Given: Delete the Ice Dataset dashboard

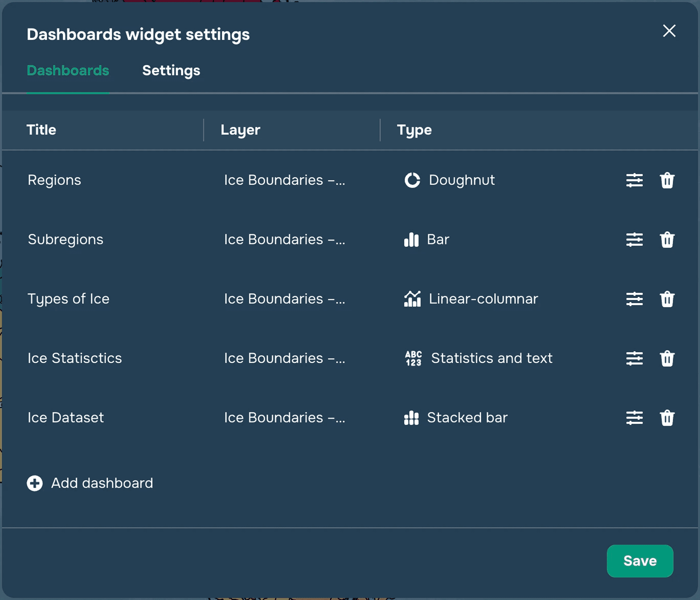Looking at the screenshot, I should pyautogui.click(x=667, y=418).
